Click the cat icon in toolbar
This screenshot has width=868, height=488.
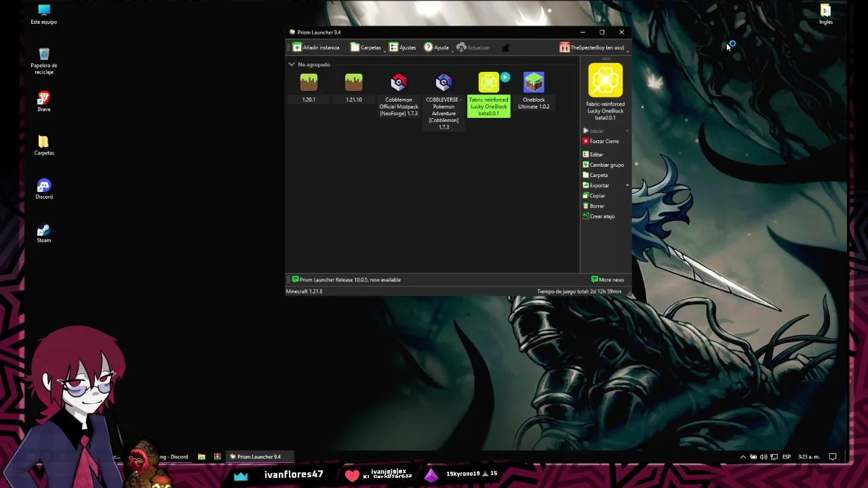point(505,47)
